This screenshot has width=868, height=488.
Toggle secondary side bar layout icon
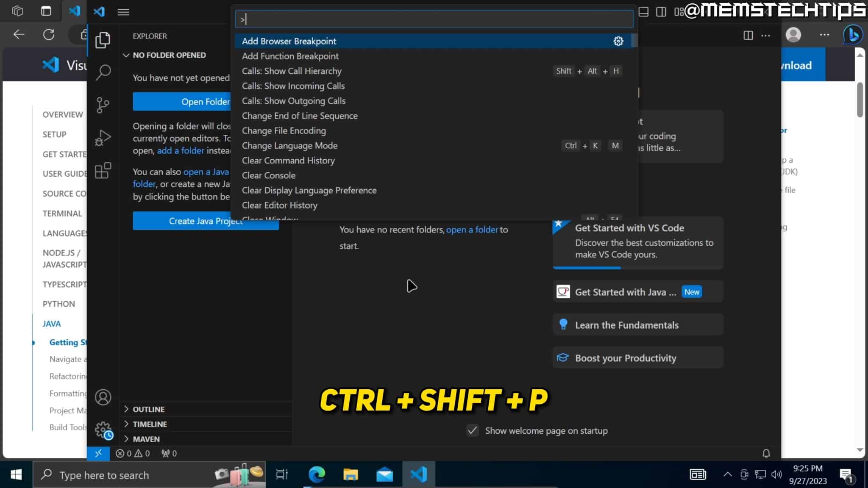tap(661, 12)
